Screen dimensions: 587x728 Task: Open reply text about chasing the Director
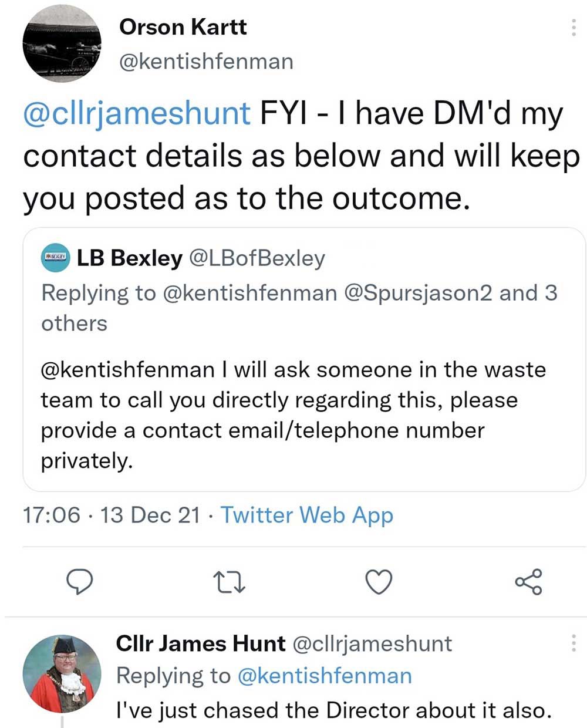[x=333, y=710]
